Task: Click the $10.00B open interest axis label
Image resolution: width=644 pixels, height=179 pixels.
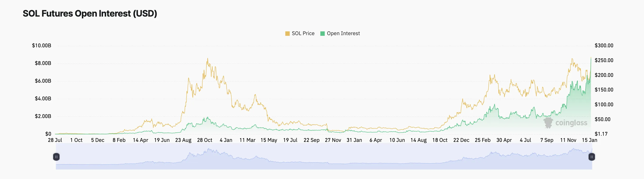Action: [x=41, y=46]
